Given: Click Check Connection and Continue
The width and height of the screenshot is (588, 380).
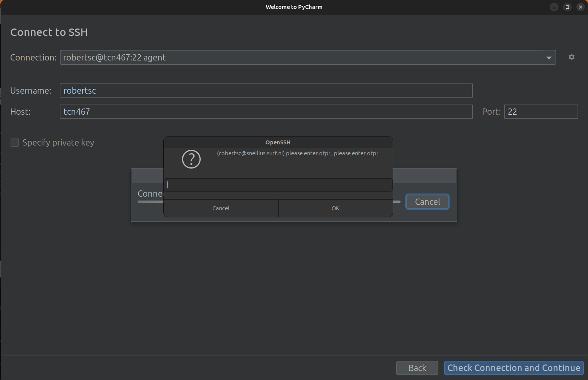Looking at the screenshot, I should [x=514, y=368].
